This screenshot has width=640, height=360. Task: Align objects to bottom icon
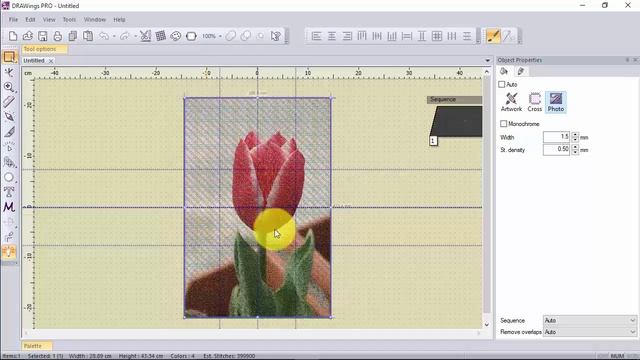click(392, 36)
